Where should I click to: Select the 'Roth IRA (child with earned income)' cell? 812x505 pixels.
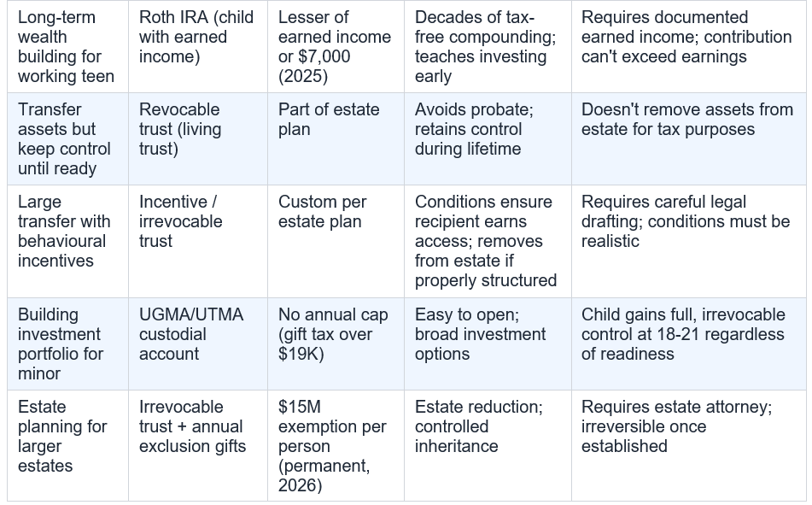[198, 47]
